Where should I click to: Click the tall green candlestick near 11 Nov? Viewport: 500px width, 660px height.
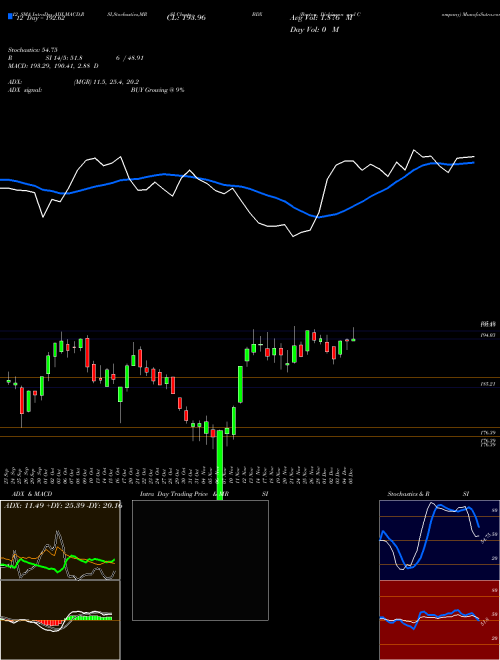point(240,384)
